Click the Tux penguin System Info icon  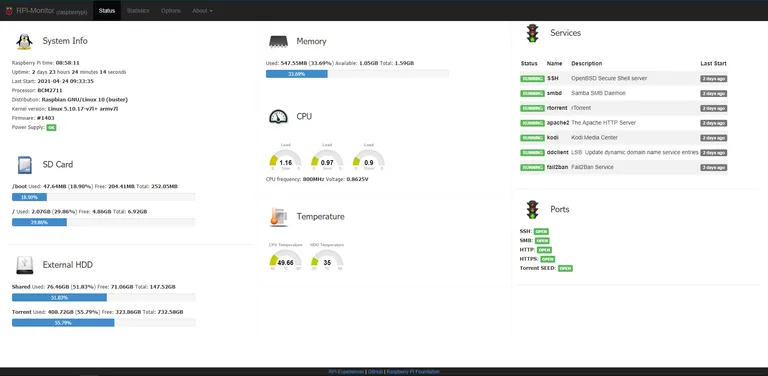(24, 42)
